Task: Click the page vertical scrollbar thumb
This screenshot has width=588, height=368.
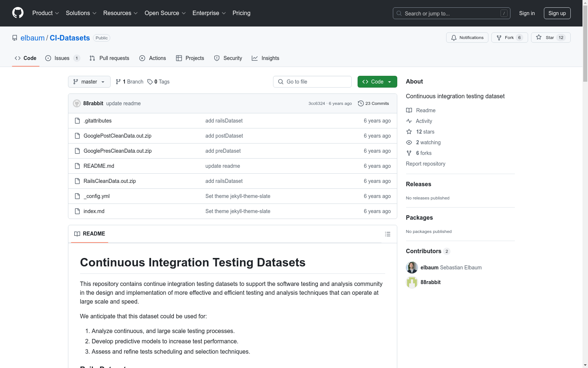Action: point(585,44)
